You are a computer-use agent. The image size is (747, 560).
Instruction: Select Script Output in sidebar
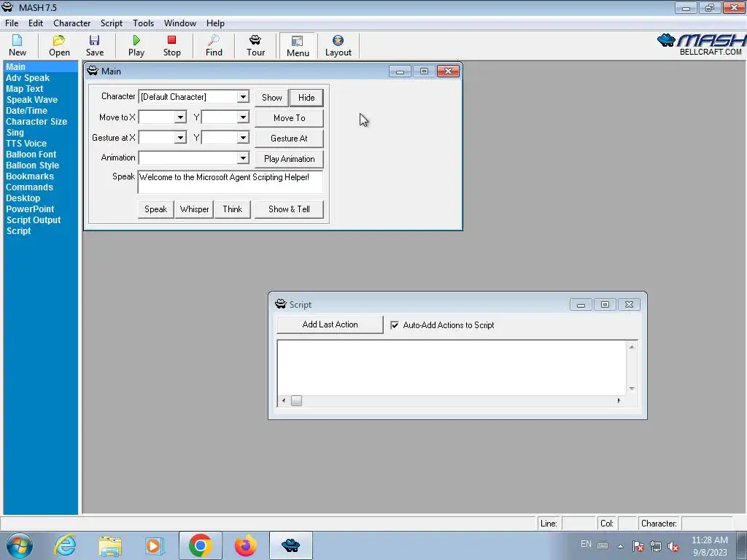point(34,220)
